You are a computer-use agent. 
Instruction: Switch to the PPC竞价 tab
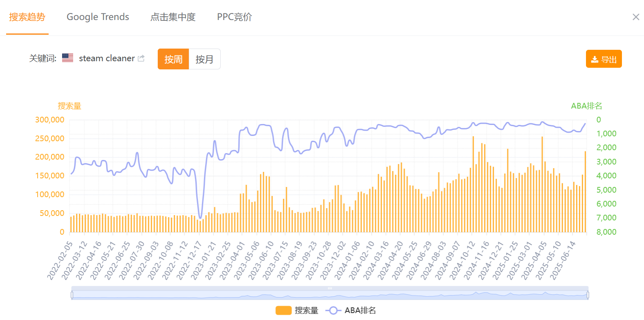[234, 17]
